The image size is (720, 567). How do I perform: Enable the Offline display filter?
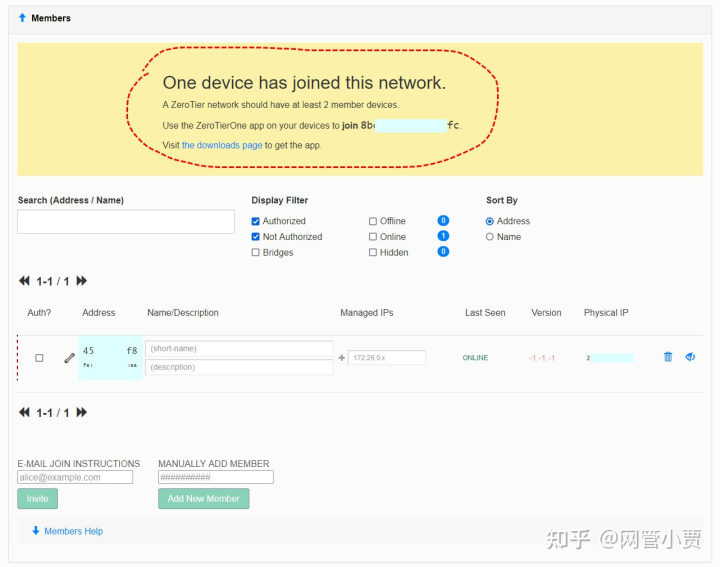coord(373,221)
